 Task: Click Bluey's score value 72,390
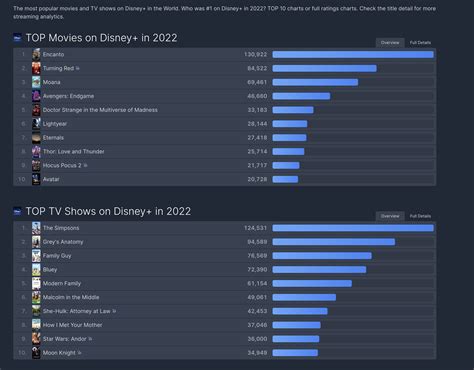click(x=257, y=270)
